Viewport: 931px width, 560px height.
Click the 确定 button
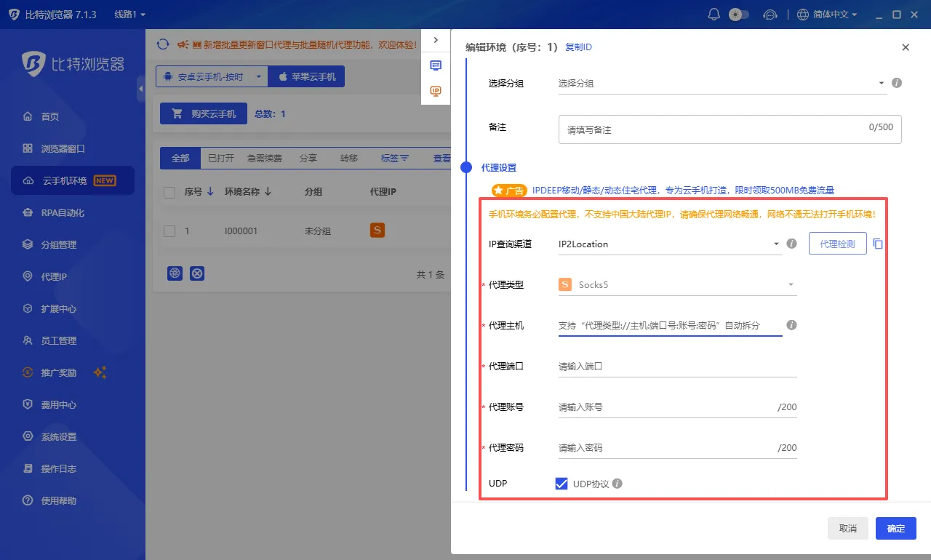click(896, 528)
